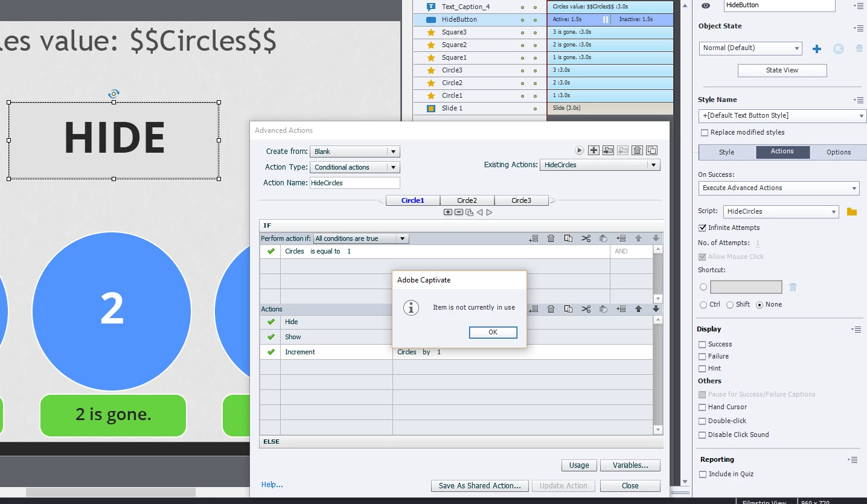Click the Import shared action icon
This screenshot has height=504, width=867.
tap(608, 150)
